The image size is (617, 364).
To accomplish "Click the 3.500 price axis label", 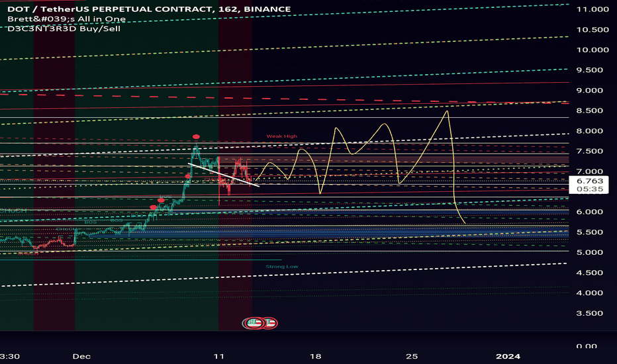I will coord(589,313).
